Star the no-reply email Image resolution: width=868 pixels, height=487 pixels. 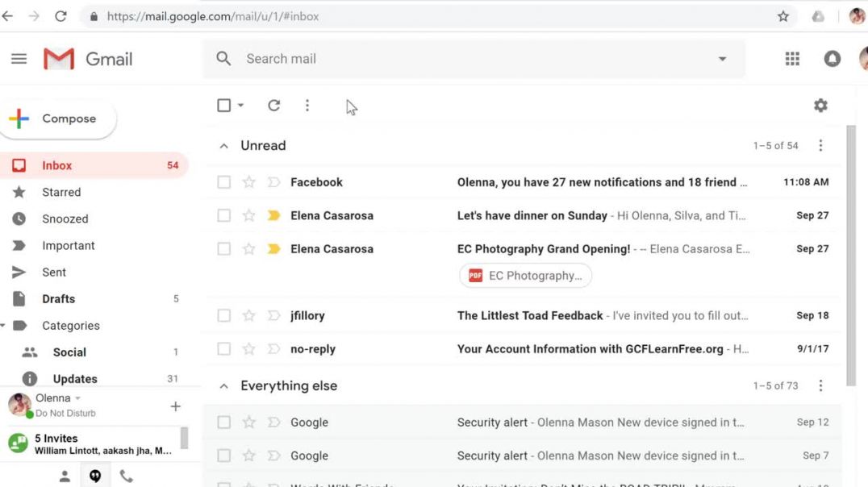[x=249, y=349]
